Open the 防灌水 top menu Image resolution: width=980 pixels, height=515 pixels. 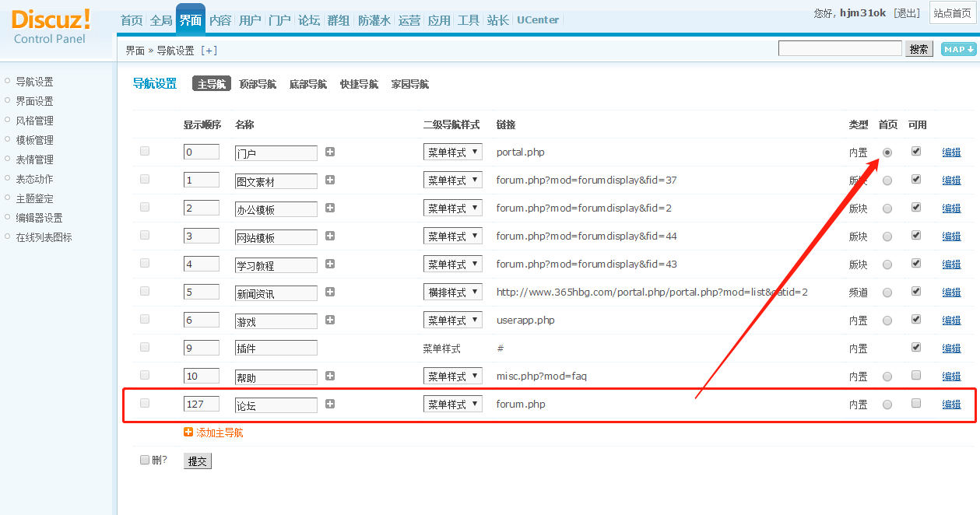point(374,20)
